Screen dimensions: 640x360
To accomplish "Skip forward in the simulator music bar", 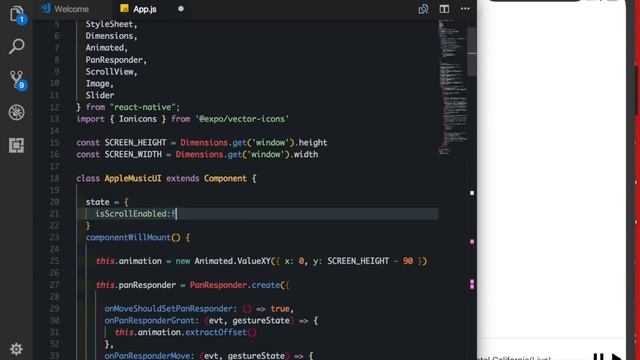I will click(616, 357).
